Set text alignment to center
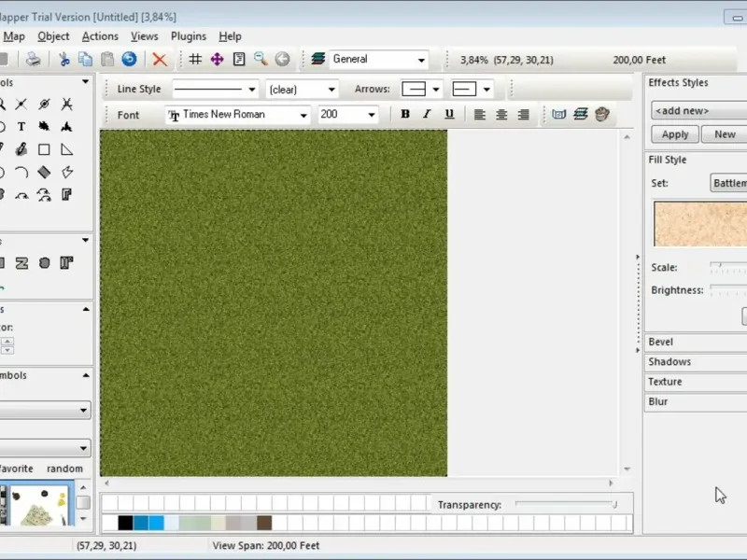This screenshot has height=560, width=747. [x=501, y=114]
